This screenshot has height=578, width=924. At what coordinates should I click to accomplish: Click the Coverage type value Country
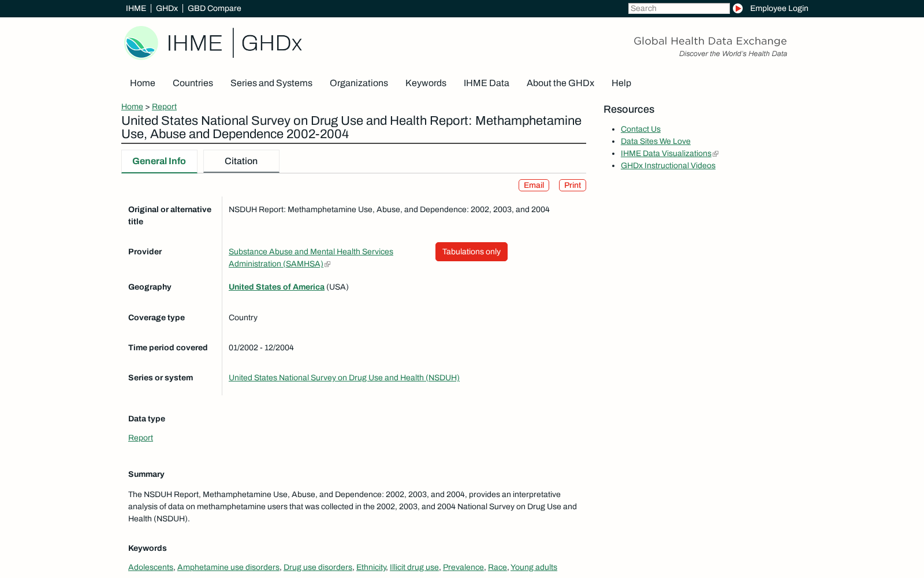point(243,318)
